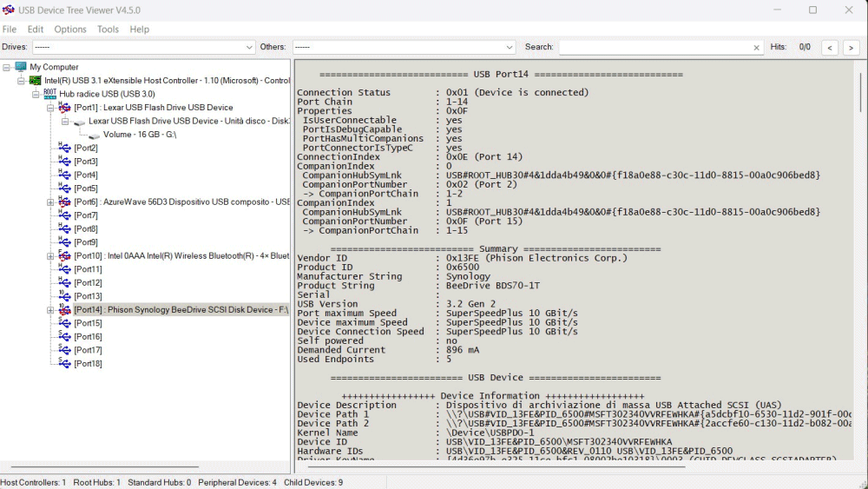The height and width of the screenshot is (489, 868).
Task: Click the USB Version 3.2 Gen 2 text
Action: (397, 304)
